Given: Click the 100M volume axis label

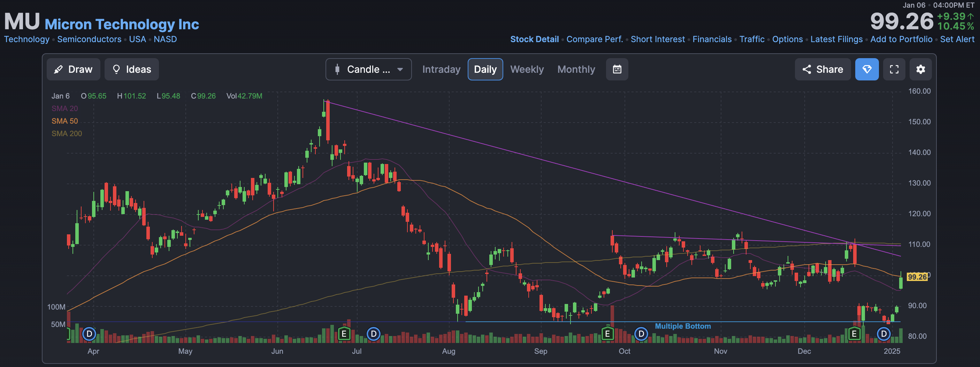Looking at the screenshot, I should (x=56, y=307).
